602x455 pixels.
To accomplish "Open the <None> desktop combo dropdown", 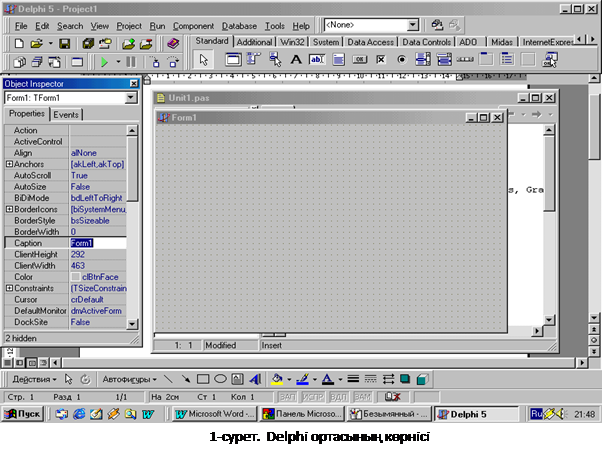I will tap(413, 25).
